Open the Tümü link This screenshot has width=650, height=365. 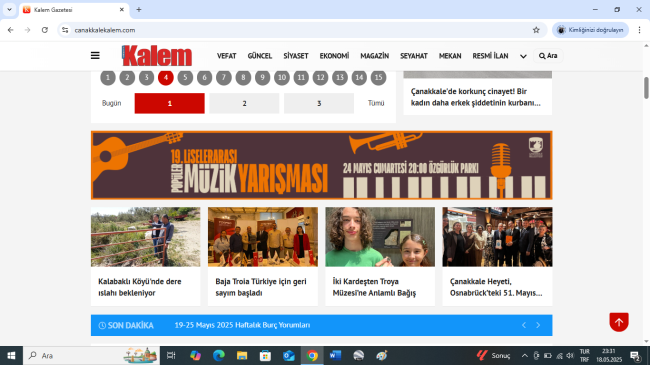[x=376, y=103]
